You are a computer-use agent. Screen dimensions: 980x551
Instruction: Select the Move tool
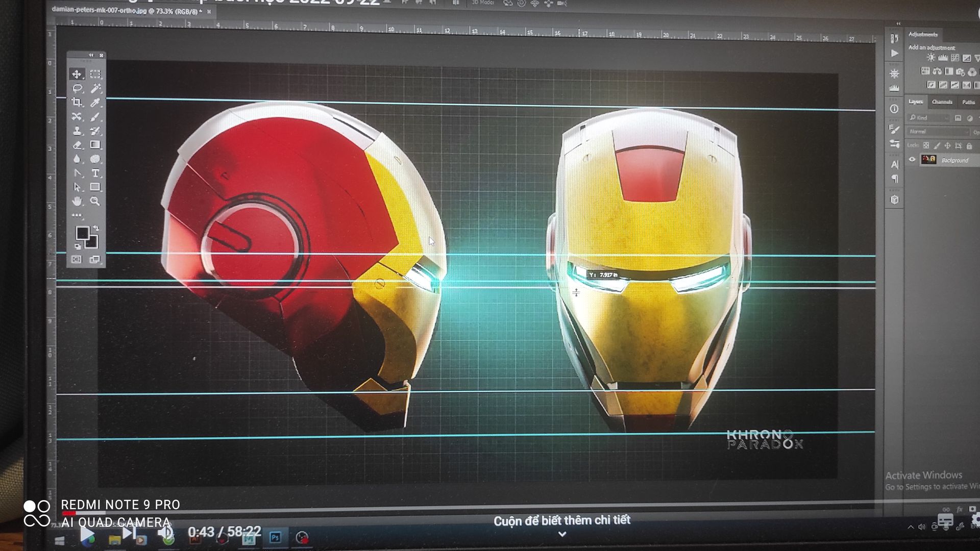77,74
